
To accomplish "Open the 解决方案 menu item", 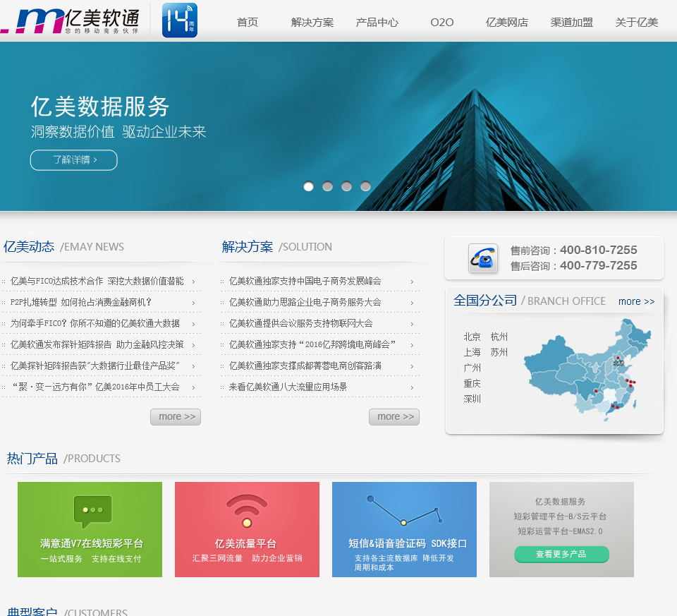I will pos(312,22).
